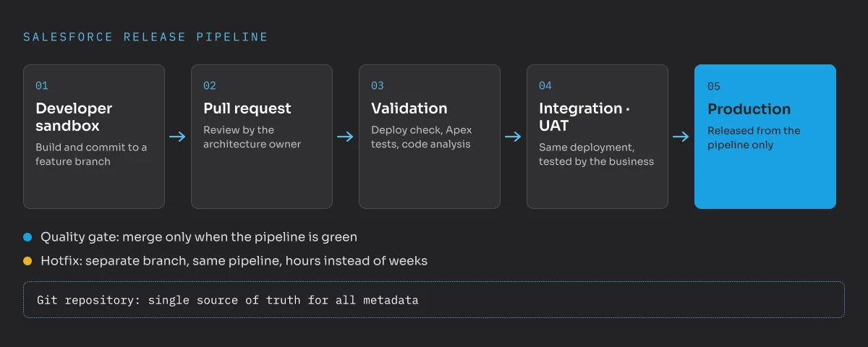This screenshot has width=868, height=347.
Task: Select the step number "04"
Action: (x=545, y=86)
